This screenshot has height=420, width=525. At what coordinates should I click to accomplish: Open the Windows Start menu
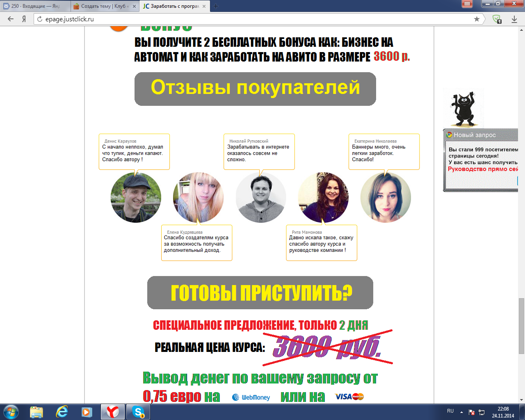coord(11,412)
